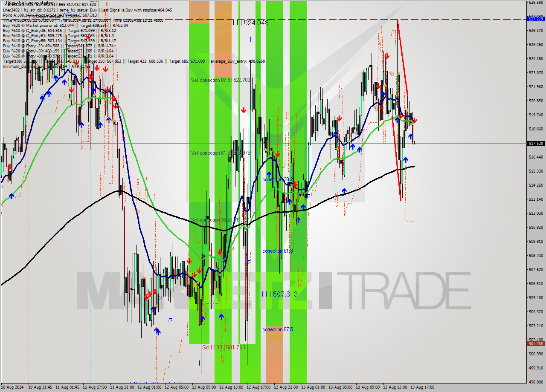Click the 520.850 price axis label
This screenshot has height=392, width=546.
[536, 101]
